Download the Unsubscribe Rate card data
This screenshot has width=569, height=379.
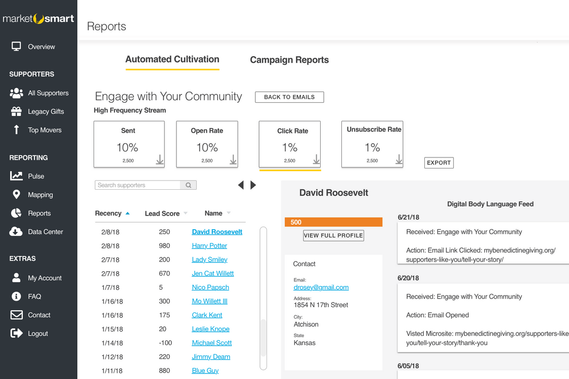[399, 159]
